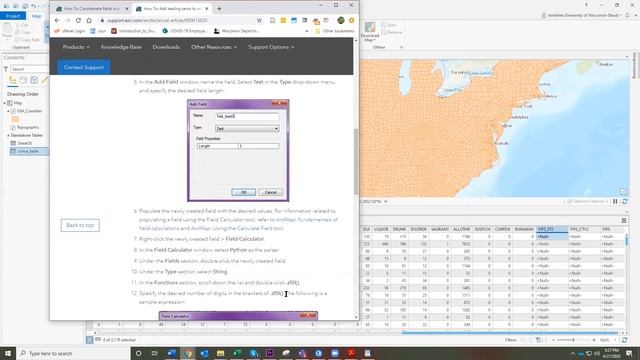
Task: Collapse the Standalone Tables group
Action: pos(8,135)
